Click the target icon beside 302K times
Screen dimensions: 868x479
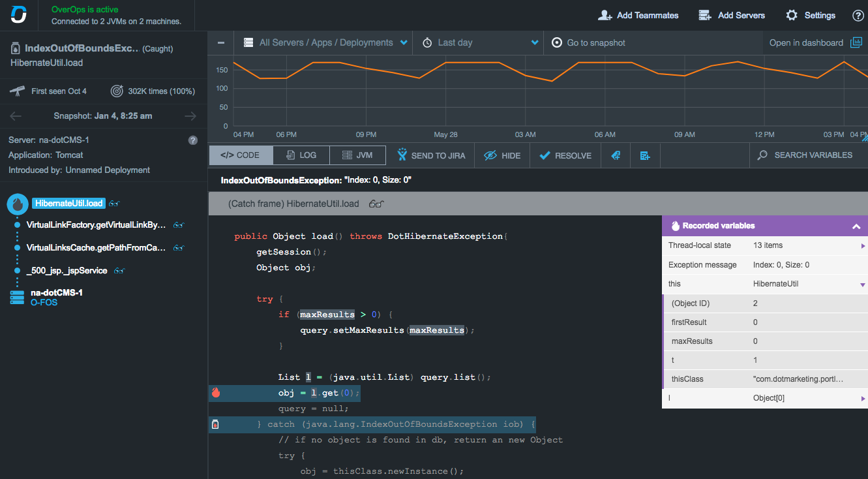(x=117, y=91)
